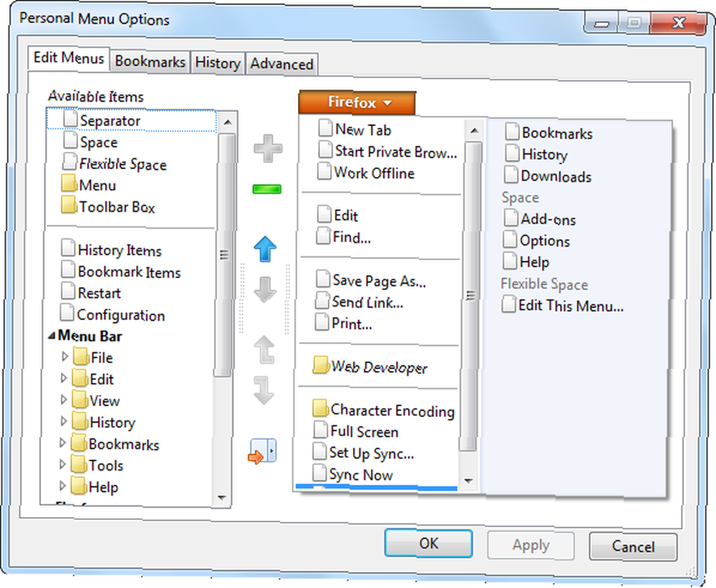Click the orange arrow menu-position icon
The image size is (716, 588).
(x=263, y=451)
